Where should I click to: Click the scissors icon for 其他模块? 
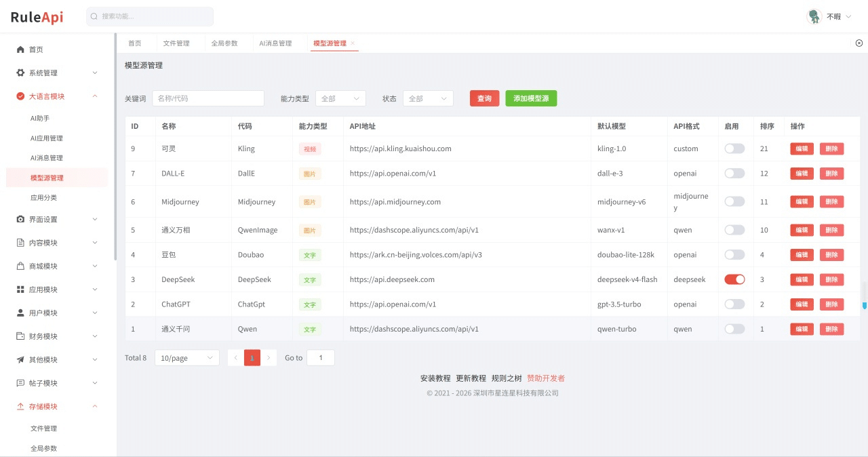coord(20,359)
